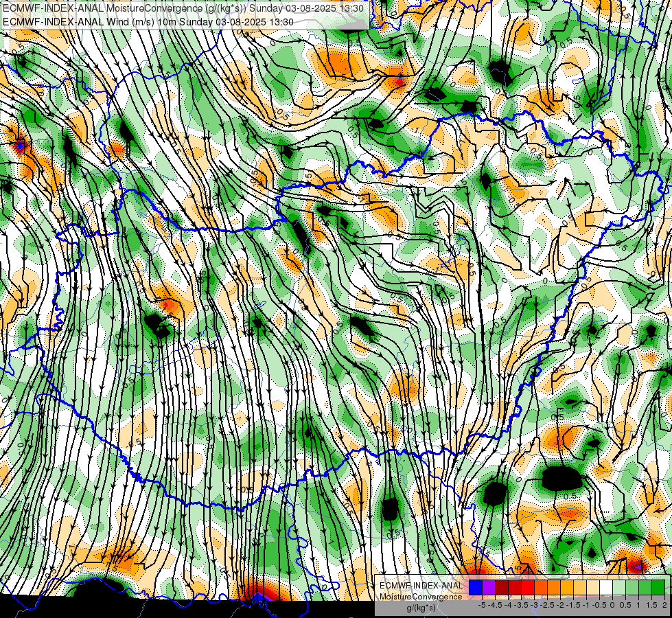
Task: Click the -3.5 legend tick label
Action: click(521, 605)
